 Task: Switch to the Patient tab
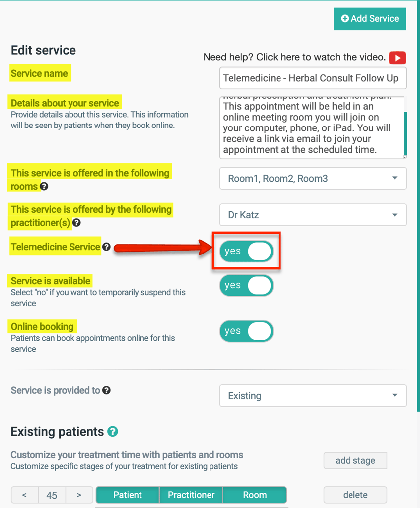[127, 495]
